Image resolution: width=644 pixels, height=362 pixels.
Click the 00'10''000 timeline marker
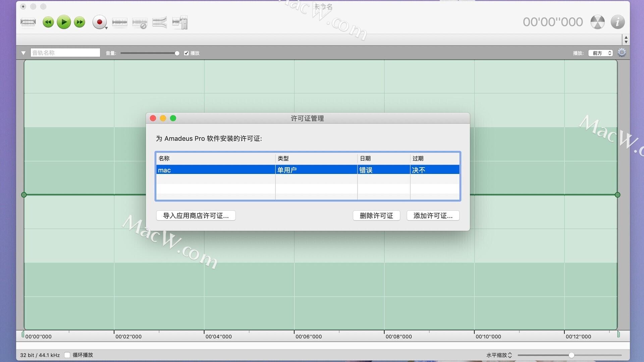[x=488, y=337]
